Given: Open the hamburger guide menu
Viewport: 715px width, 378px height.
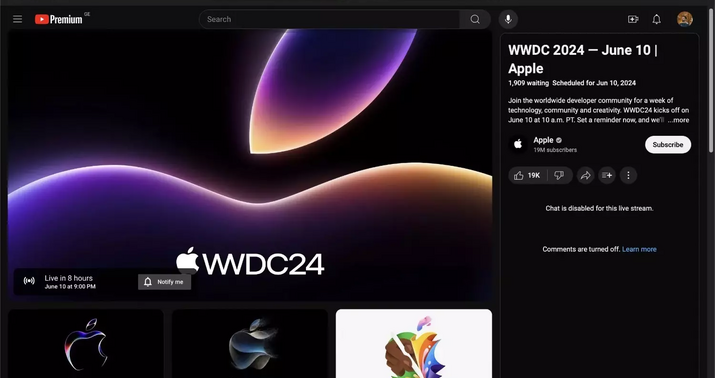Looking at the screenshot, I should [17, 19].
